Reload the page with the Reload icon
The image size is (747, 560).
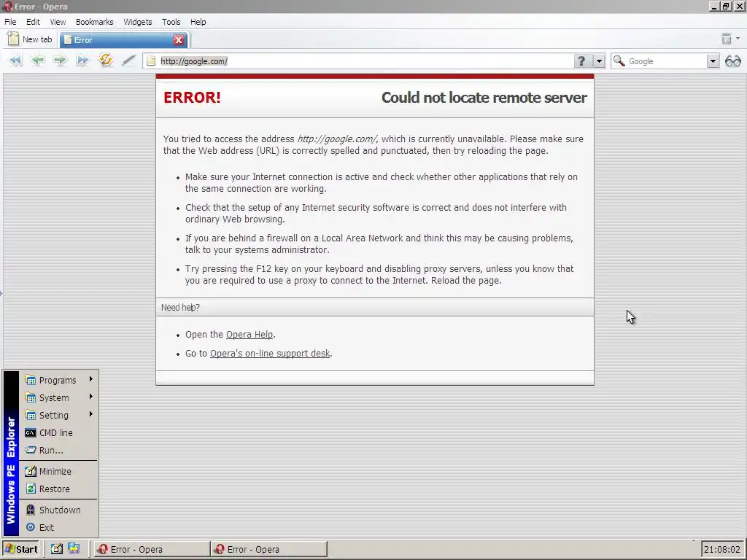click(x=105, y=61)
